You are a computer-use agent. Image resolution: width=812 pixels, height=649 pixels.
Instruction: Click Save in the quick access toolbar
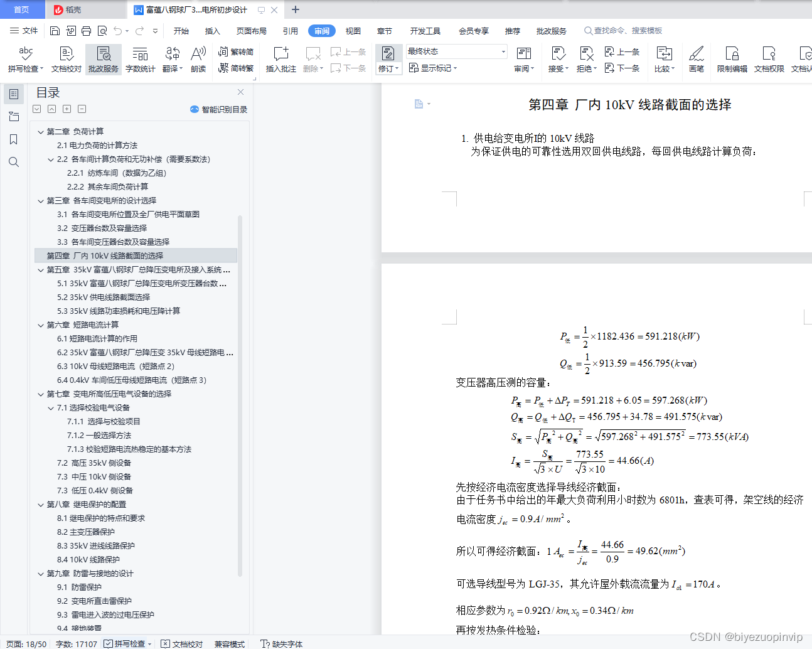55,30
